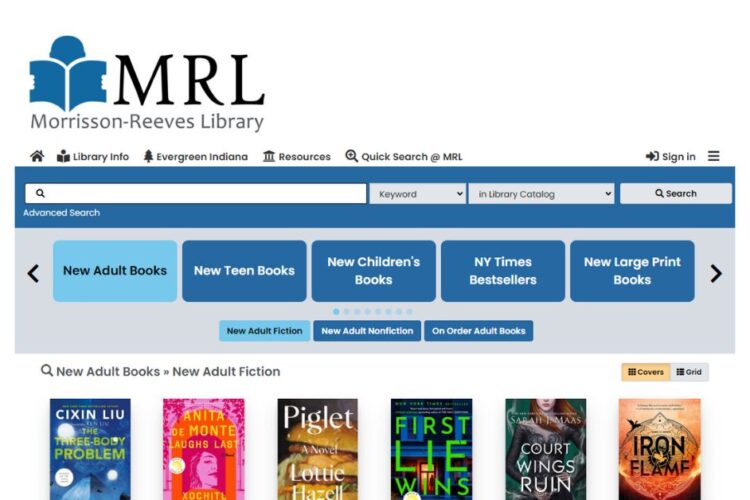Screen dimensions: 750x500
Task: Click Sign in
Action: pyautogui.click(x=671, y=156)
